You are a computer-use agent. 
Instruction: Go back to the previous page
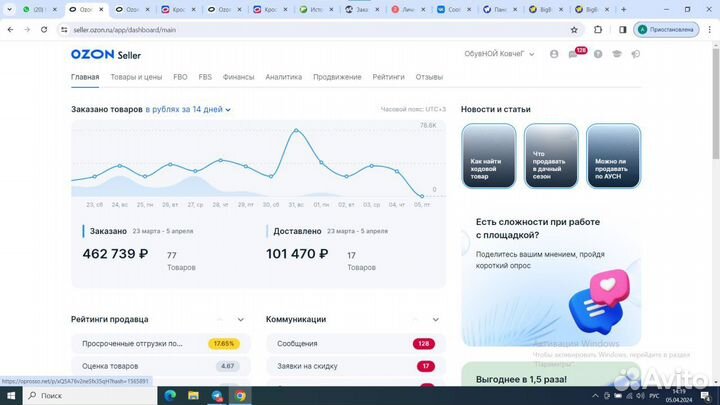[x=11, y=30]
